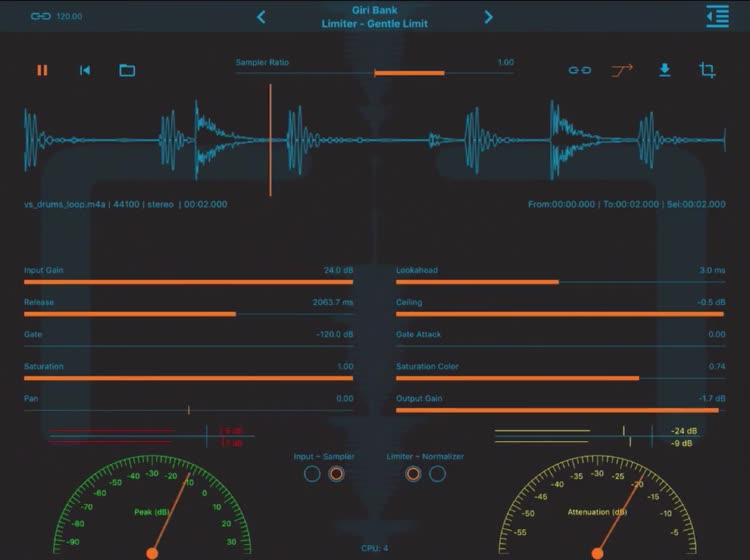Adjust the Output Gain slider
Image resolution: width=750 pixels, height=560 pixels.
(561, 410)
